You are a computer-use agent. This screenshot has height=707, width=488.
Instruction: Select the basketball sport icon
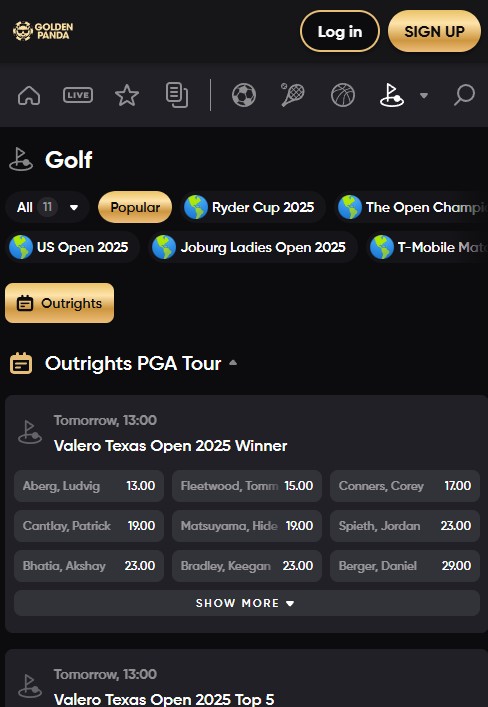click(x=343, y=95)
